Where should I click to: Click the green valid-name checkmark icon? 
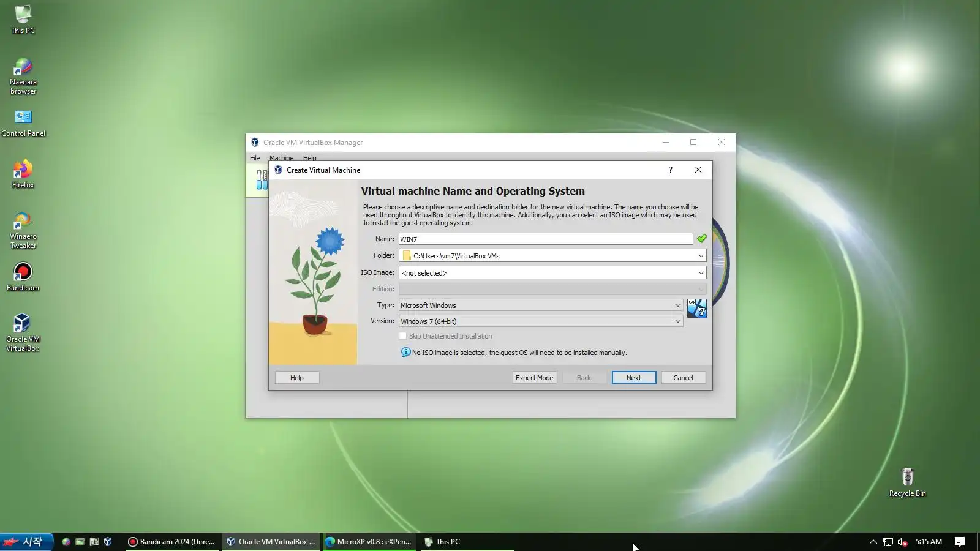701,238
